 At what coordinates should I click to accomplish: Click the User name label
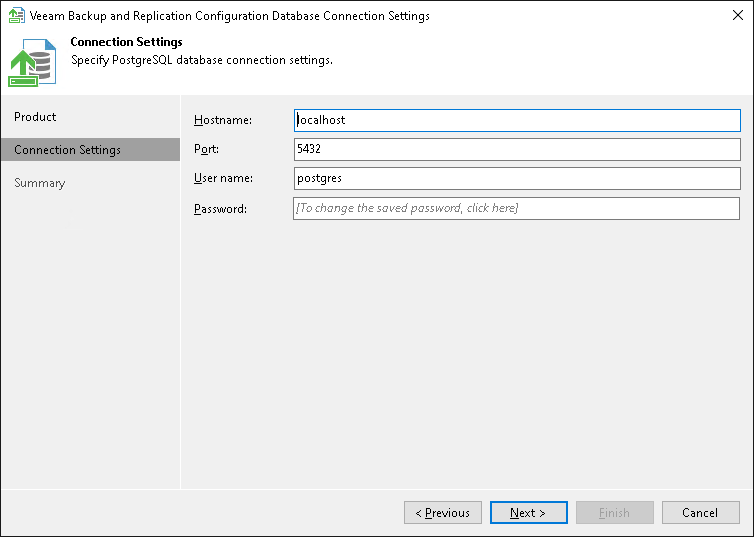(223, 178)
